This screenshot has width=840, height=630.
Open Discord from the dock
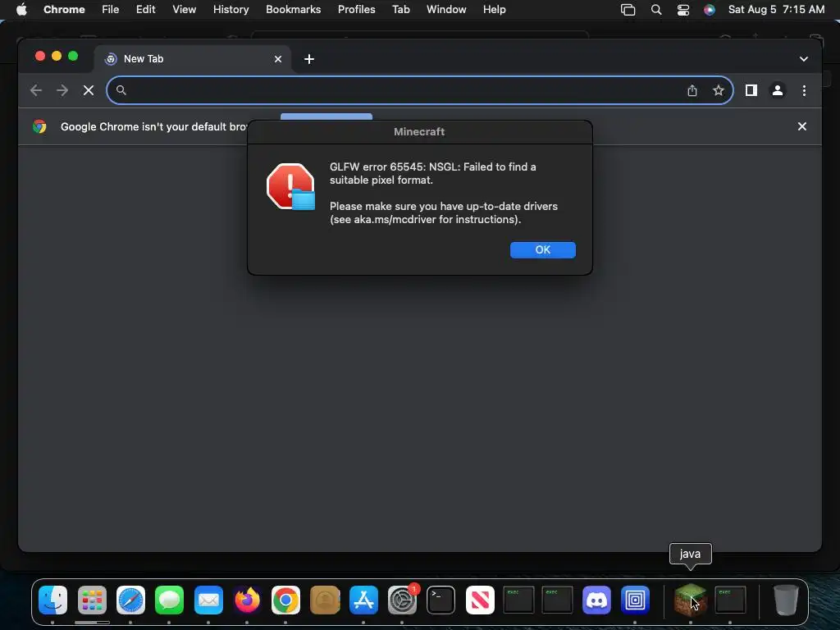596,600
